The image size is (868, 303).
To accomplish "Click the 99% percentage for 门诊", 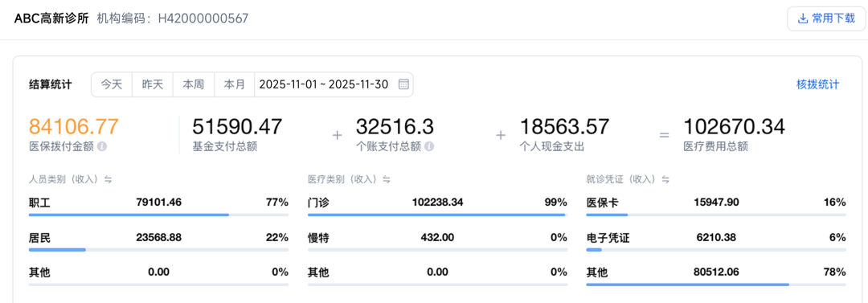I will [556, 203].
